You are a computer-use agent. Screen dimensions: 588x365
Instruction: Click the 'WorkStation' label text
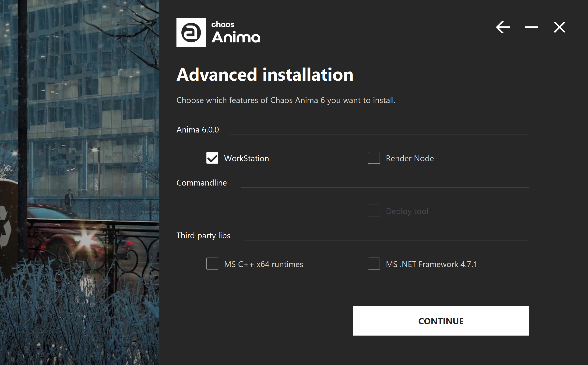[246, 158]
